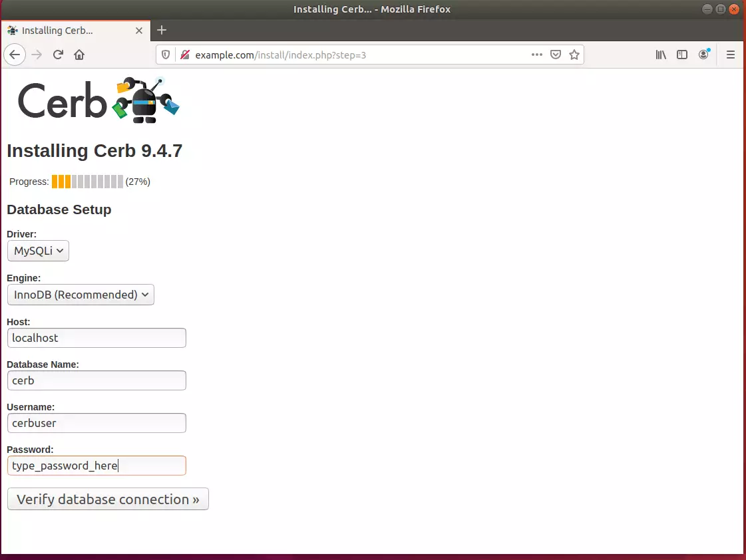
Task: Focus the Host localhost field
Action: coord(96,337)
